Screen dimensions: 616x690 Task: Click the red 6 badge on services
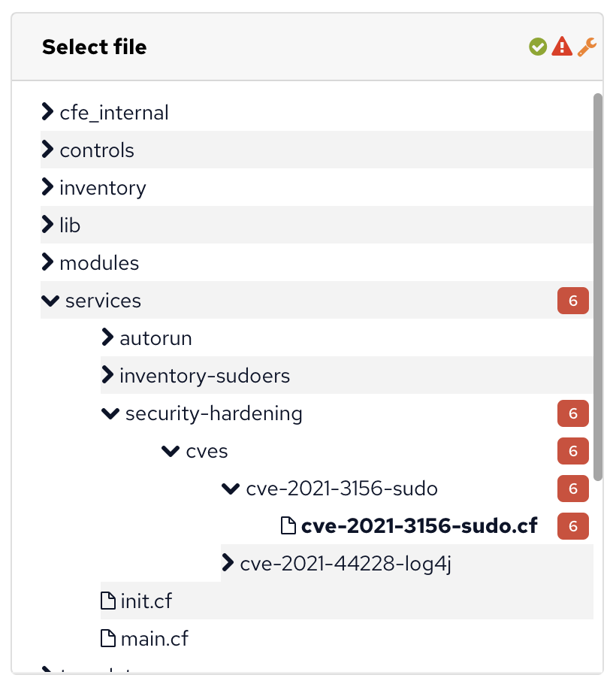pos(573,301)
